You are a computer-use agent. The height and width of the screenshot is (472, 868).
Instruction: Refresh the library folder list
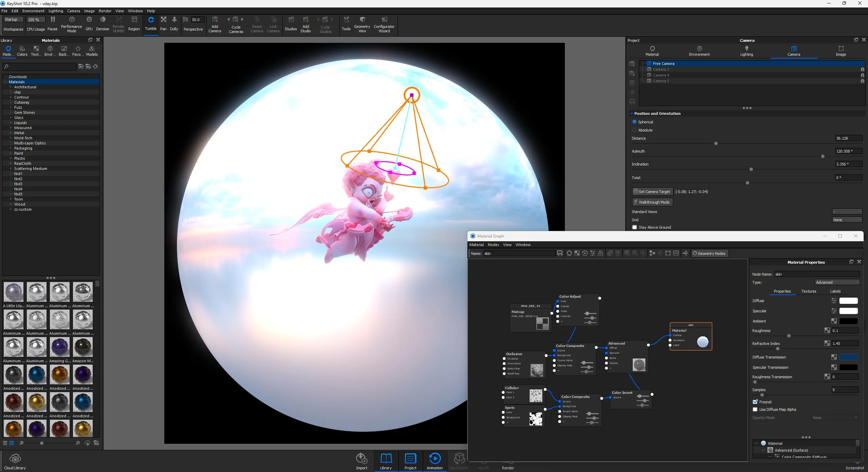[x=96, y=67]
